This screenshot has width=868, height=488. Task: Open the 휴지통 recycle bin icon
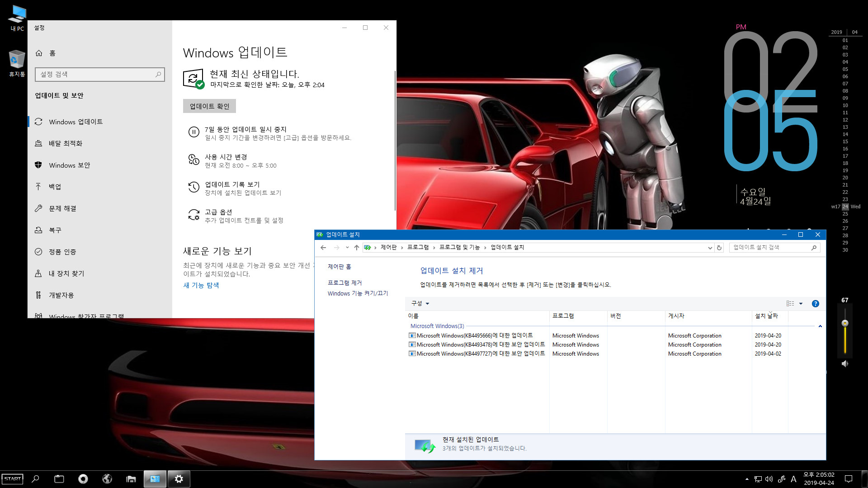17,63
